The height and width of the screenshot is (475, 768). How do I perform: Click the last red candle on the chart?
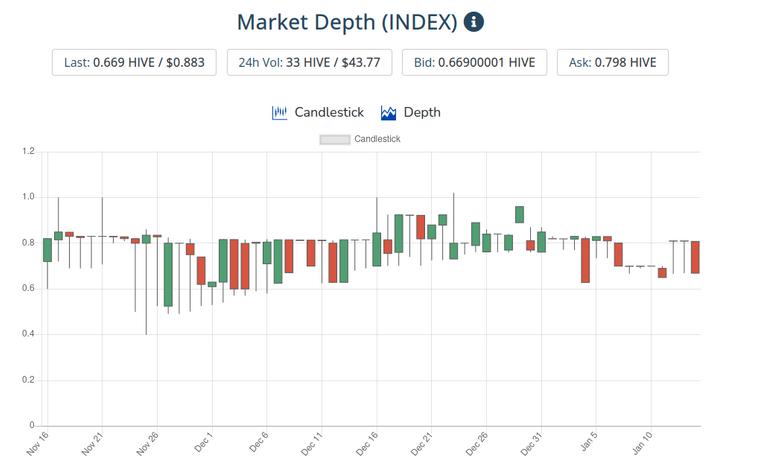[x=695, y=257]
